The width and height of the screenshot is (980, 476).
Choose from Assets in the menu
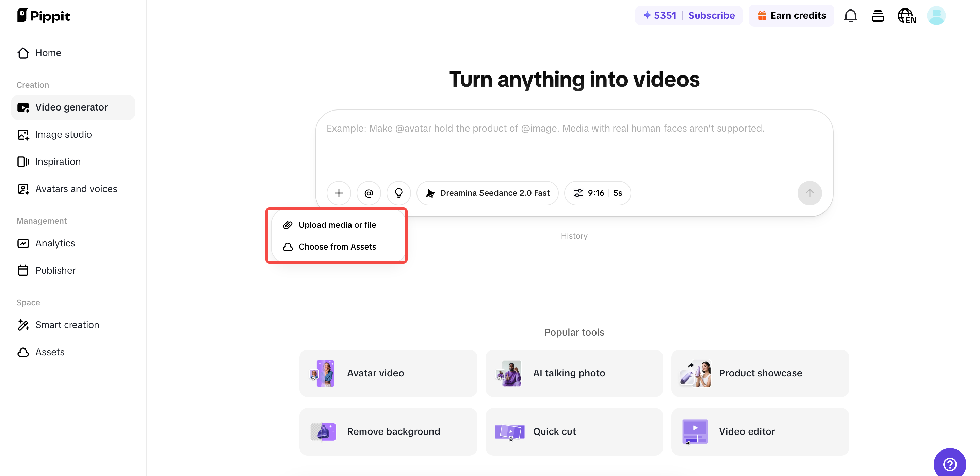click(337, 247)
